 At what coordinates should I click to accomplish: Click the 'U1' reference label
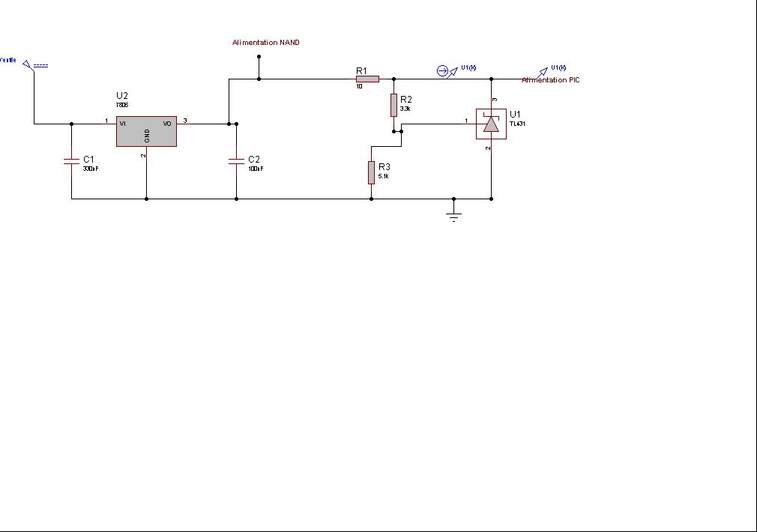(x=515, y=115)
